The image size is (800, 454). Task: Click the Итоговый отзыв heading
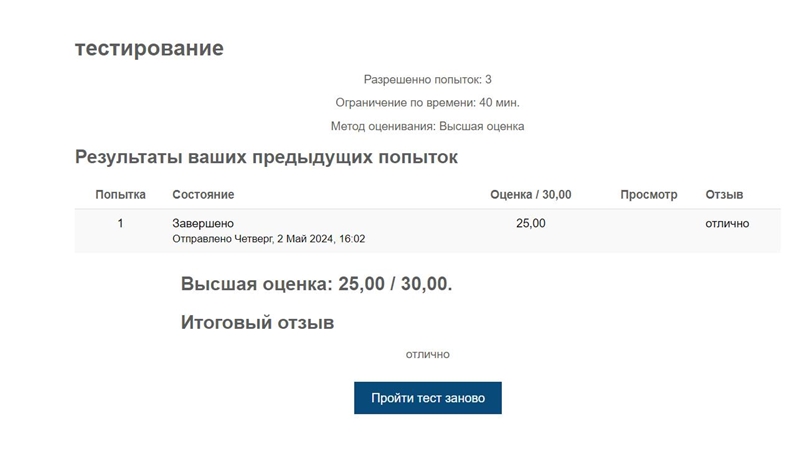pyautogui.click(x=257, y=322)
